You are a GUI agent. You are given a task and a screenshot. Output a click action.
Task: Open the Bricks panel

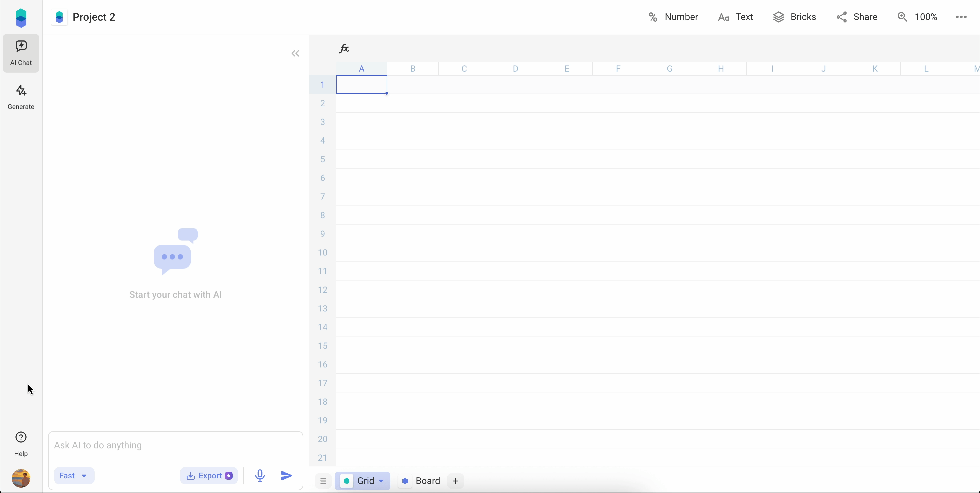(x=795, y=17)
